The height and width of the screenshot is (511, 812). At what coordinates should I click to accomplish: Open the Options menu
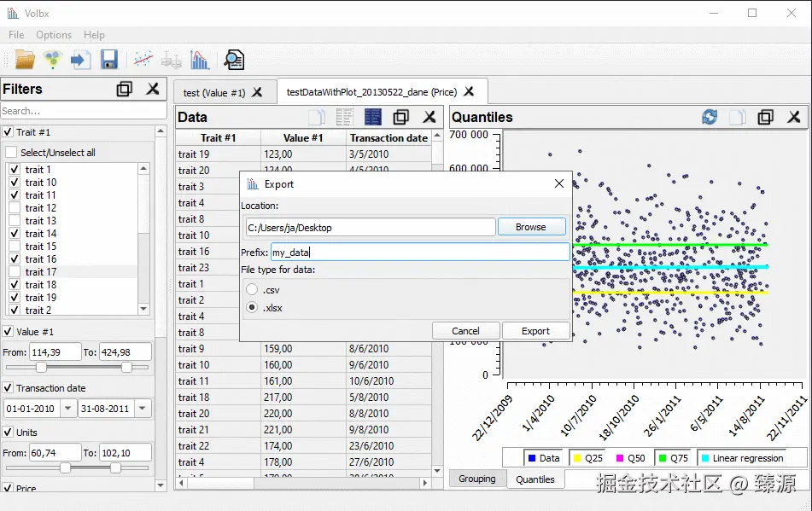[x=54, y=35]
